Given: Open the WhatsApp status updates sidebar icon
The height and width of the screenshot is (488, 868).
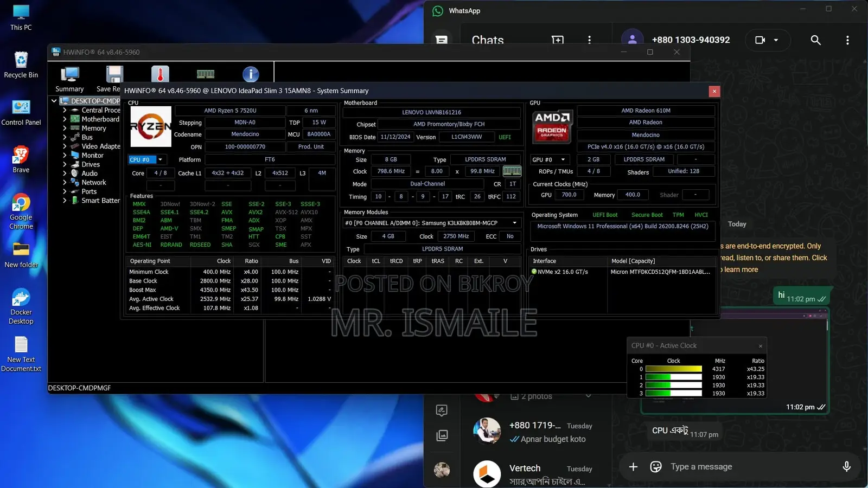Looking at the screenshot, I should click(x=442, y=410).
